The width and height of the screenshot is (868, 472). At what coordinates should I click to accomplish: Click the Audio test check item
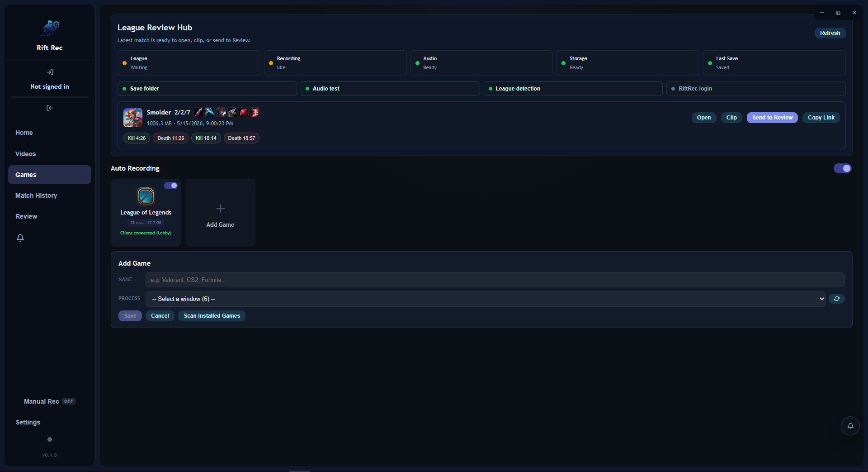click(x=390, y=89)
